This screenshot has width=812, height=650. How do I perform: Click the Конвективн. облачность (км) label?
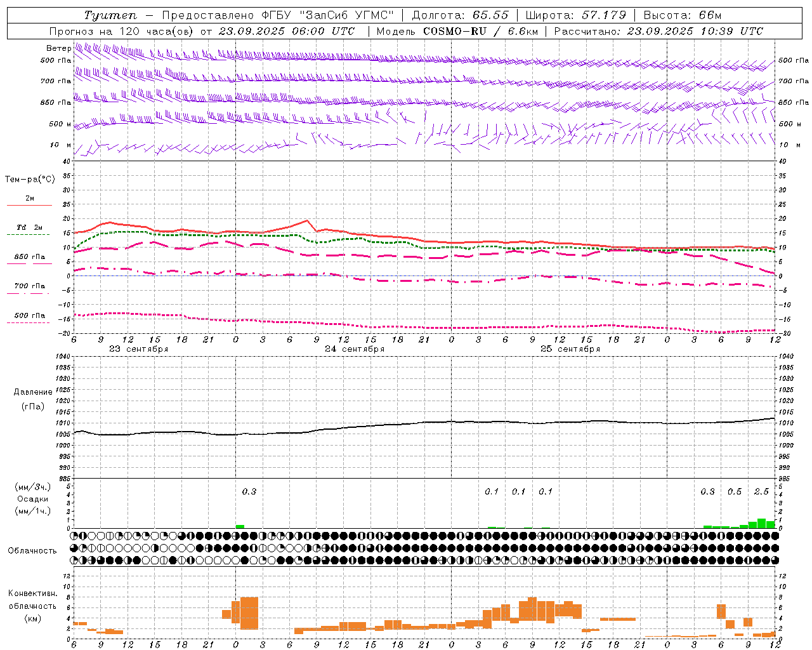pyautogui.click(x=33, y=606)
